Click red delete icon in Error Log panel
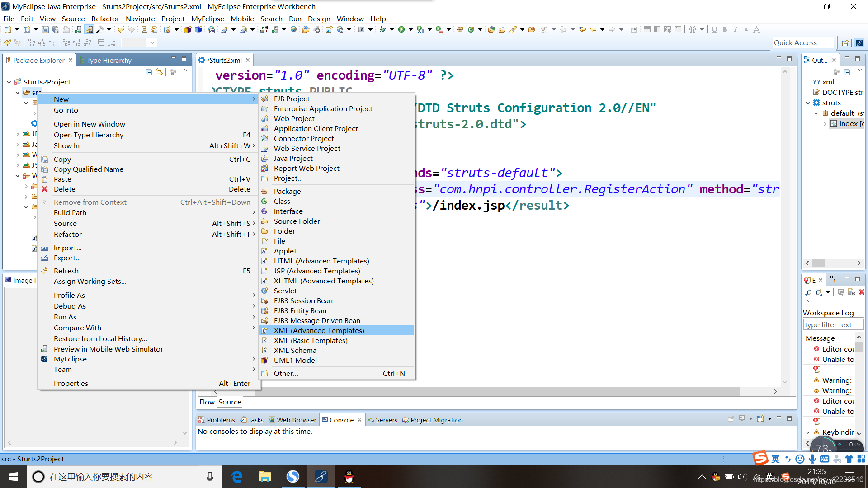 [x=861, y=292]
